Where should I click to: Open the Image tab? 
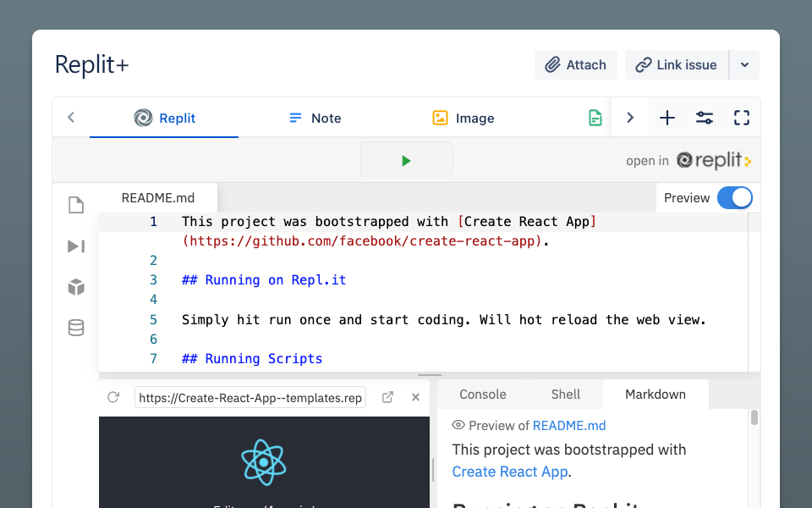463,118
